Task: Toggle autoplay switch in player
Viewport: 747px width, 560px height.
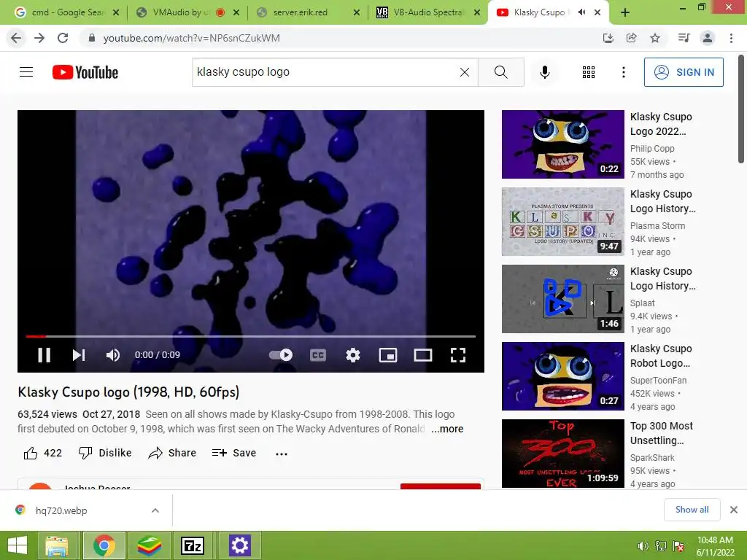Action: [x=281, y=355]
